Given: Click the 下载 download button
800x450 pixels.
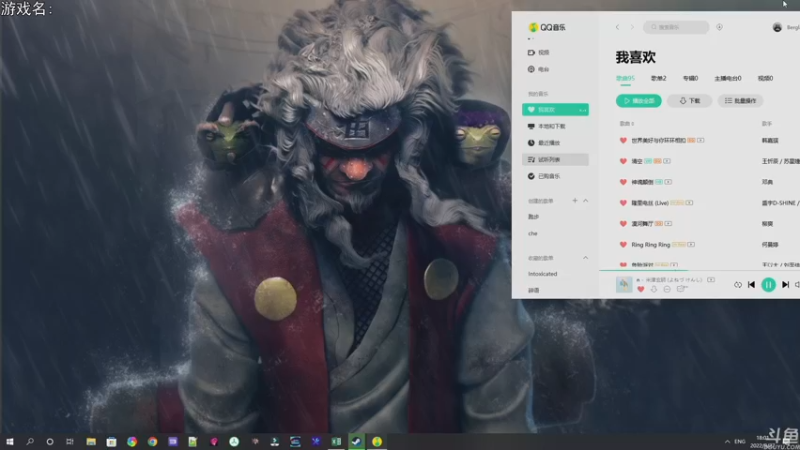Looking at the screenshot, I should [689, 101].
